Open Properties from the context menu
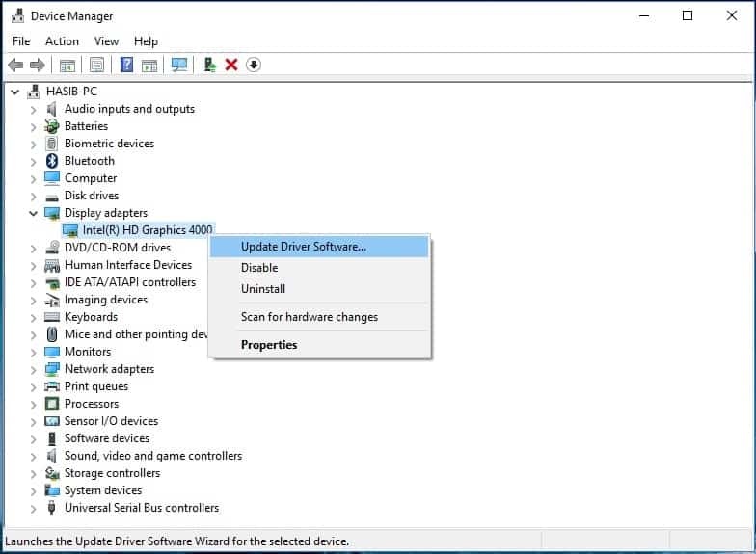Screen dimensions: 756x554 coord(269,345)
